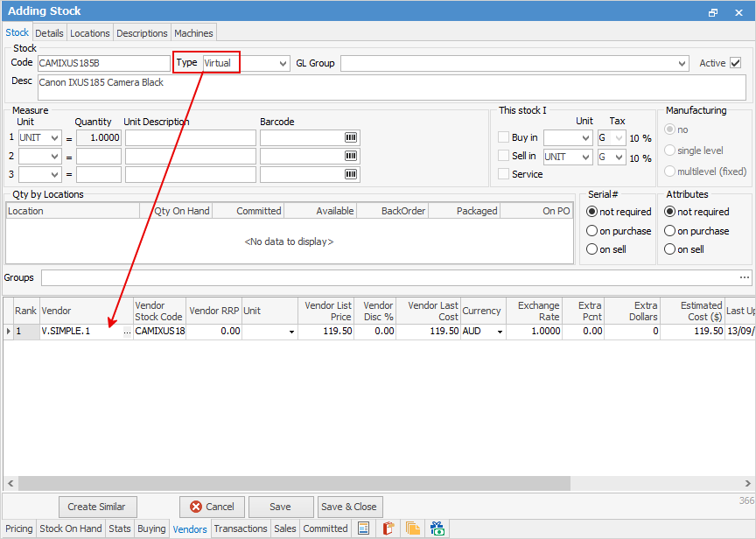Image resolution: width=756 pixels, height=539 pixels.
Task: Click the barcode icon in measure row 2
Action: (351, 156)
